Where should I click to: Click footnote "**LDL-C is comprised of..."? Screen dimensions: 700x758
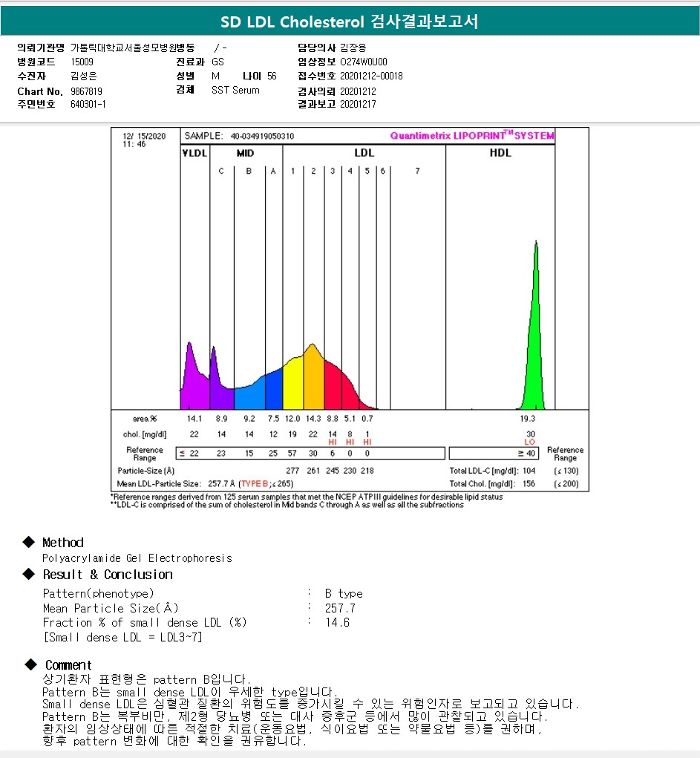pyautogui.click(x=287, y=505)
